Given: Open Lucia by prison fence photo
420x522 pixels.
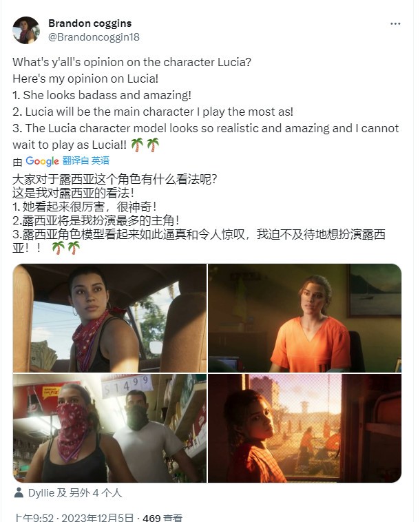Looking at the screenshot, I should 304,428.
